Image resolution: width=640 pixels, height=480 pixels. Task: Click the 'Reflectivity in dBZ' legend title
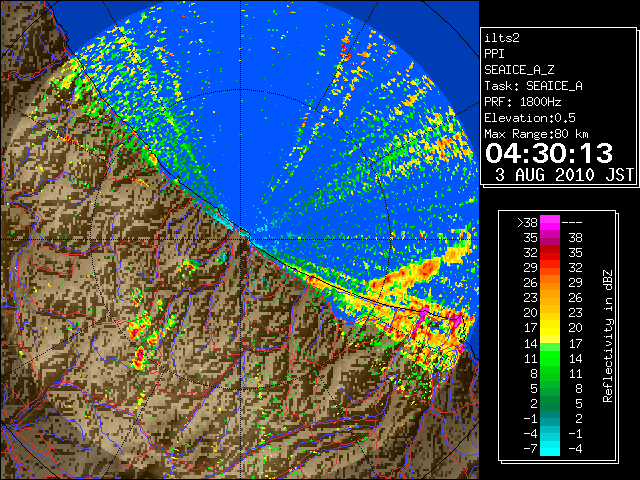608,336
